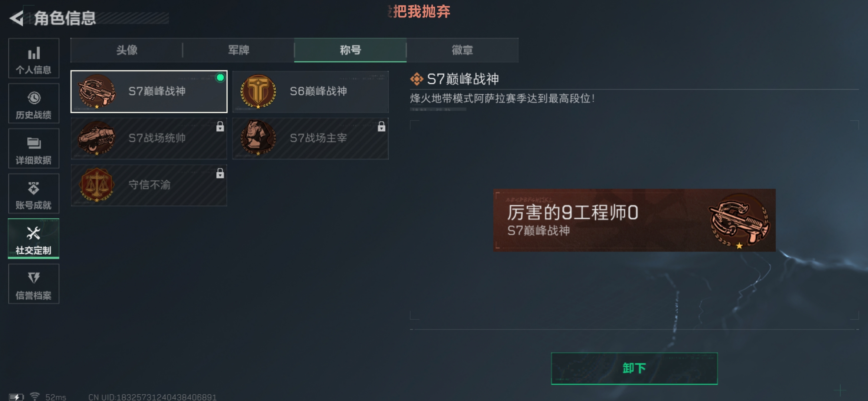Open 账号成就 achievements sidebar icon
868x401 pixels.
pos(34,193)
